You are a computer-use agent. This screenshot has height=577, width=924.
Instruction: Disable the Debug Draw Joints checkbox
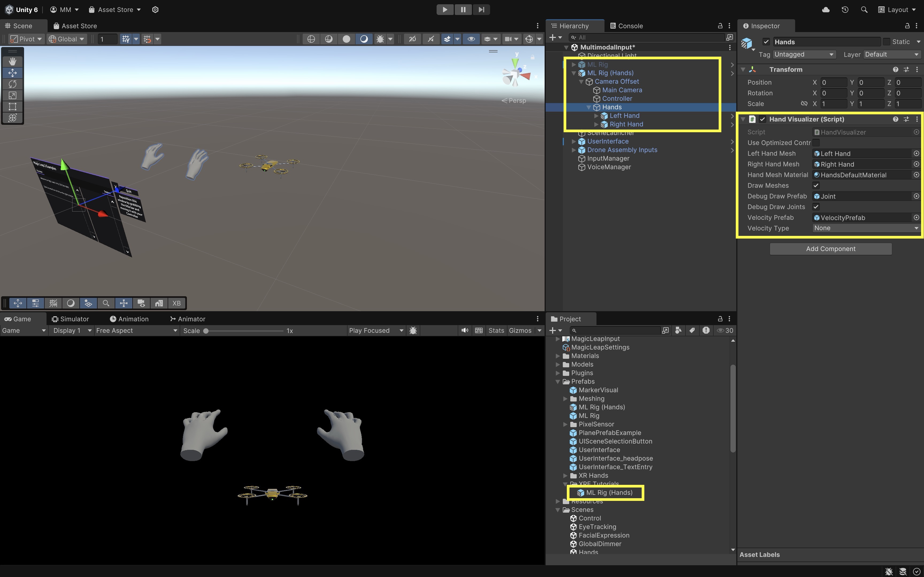point(816,207)
